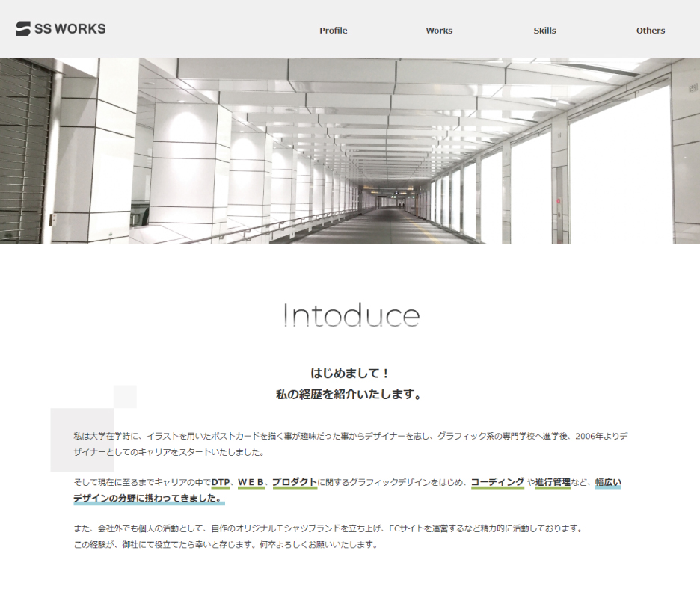
Task: Click the SS WORKS logo icon
Action: click(x=23, y=29)
